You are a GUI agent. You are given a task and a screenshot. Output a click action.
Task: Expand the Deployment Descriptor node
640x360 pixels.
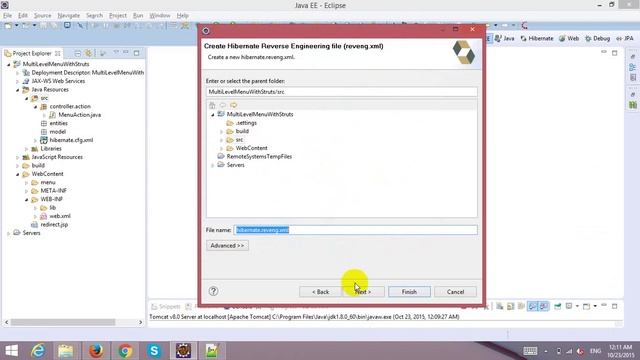coord(18,73)
